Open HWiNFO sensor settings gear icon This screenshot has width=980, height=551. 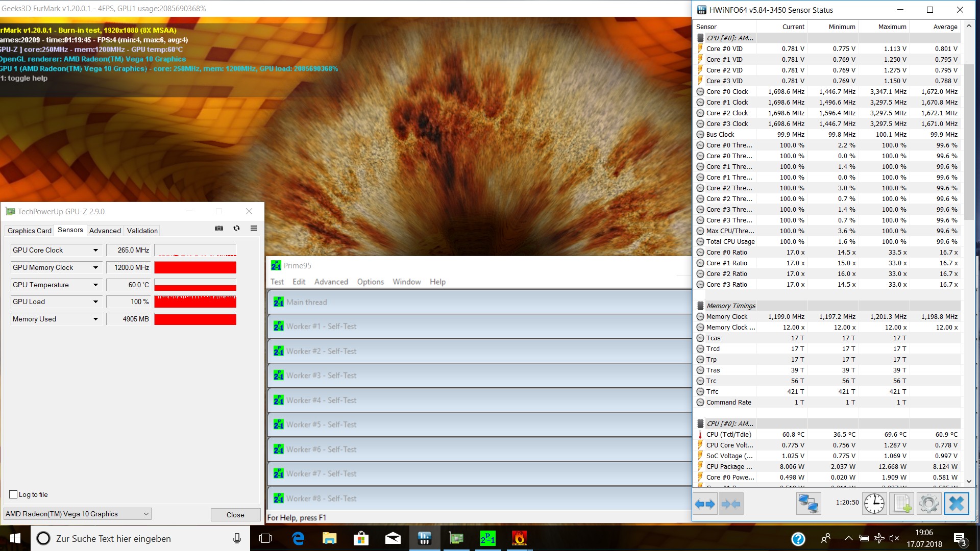tap(929, 504)
